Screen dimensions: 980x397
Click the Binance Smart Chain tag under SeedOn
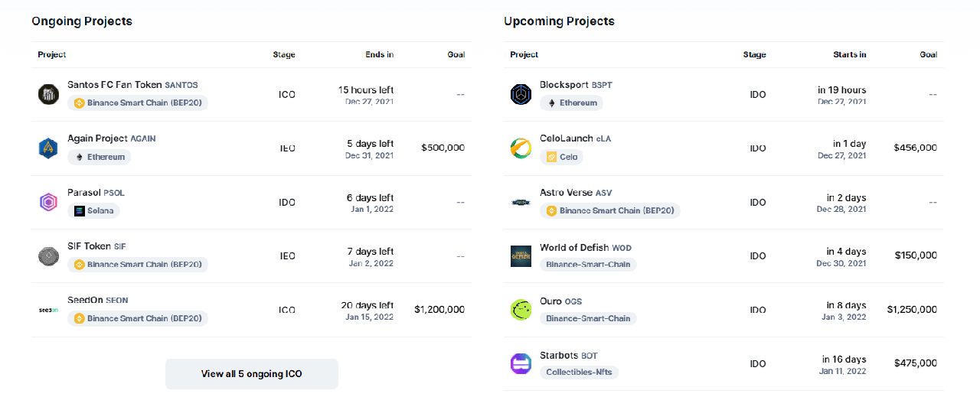(x=138, y=318)
